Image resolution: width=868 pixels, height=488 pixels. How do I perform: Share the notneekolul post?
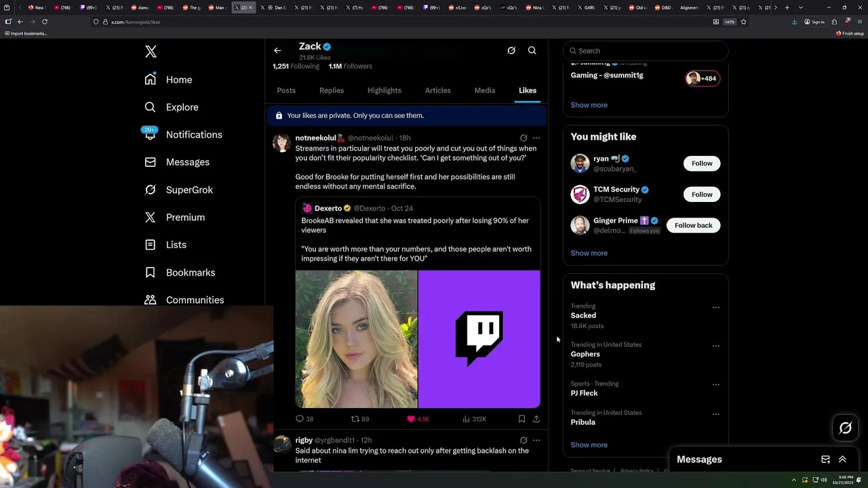point(536,419)
